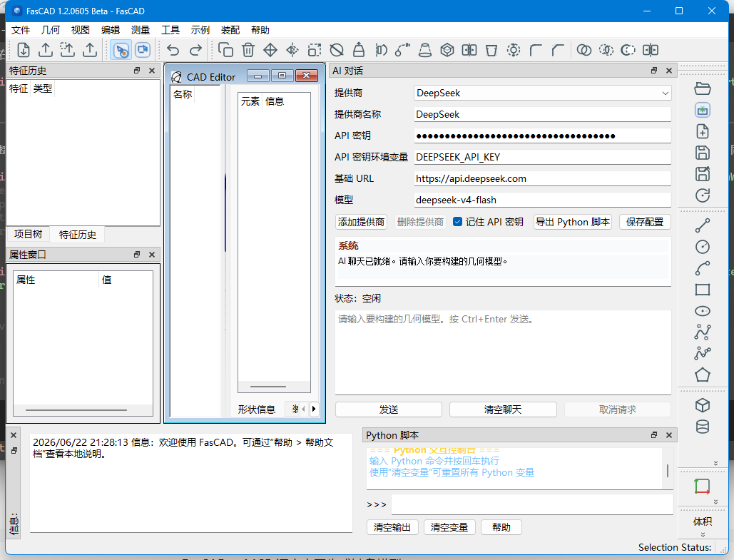The image size is (734, 560).
Task: Expand overflow chevron below axis view icon
Action: (715, 502)
